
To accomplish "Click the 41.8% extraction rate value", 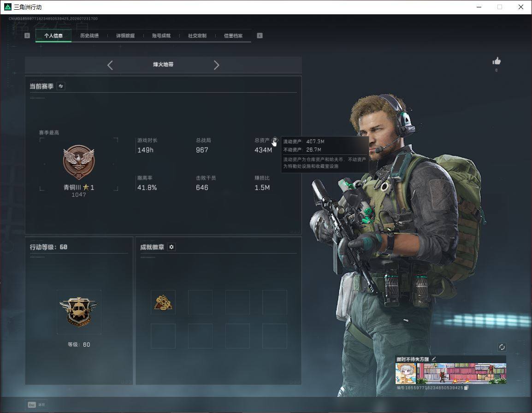I will (x=147, y=188).
